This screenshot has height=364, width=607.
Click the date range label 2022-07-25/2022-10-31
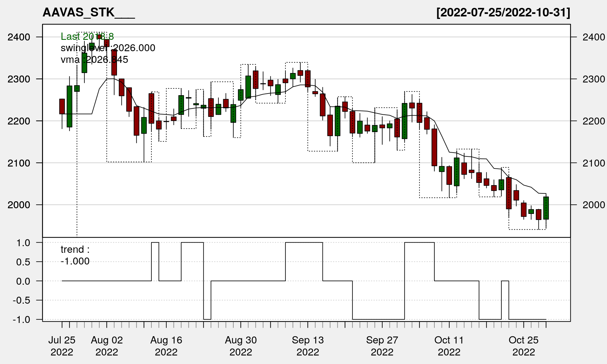pyautogui.click(x=503, y=13)
